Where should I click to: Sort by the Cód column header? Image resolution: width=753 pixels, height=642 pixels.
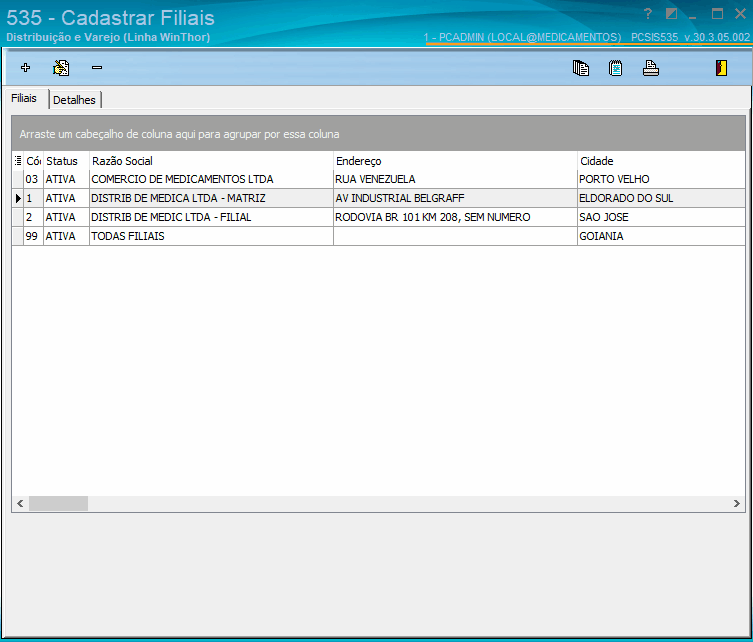(x=33, y=161)
